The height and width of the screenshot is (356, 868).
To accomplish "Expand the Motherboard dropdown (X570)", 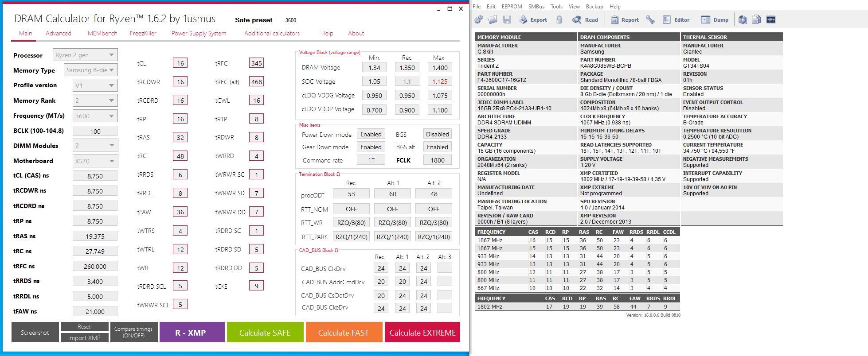I will pyautogui.click(x=95, y=161).
